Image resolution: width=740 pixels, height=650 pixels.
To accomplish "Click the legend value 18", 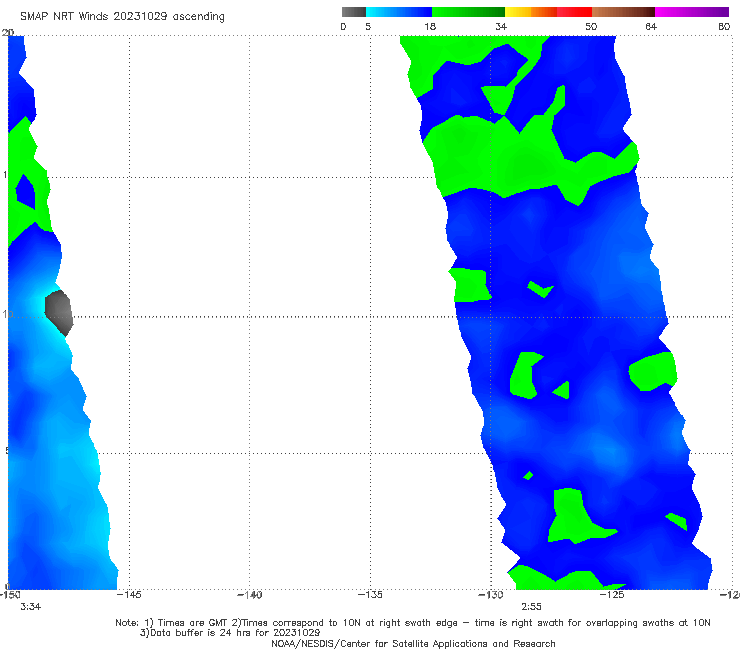I will click(430, 26).
